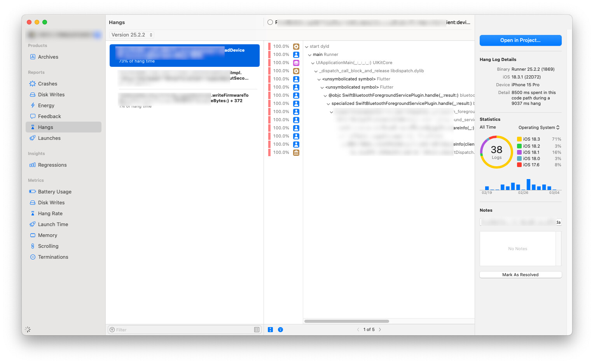Open the Scrolling metric icon
The image size is (594, 364).
[x=33, y=246]
